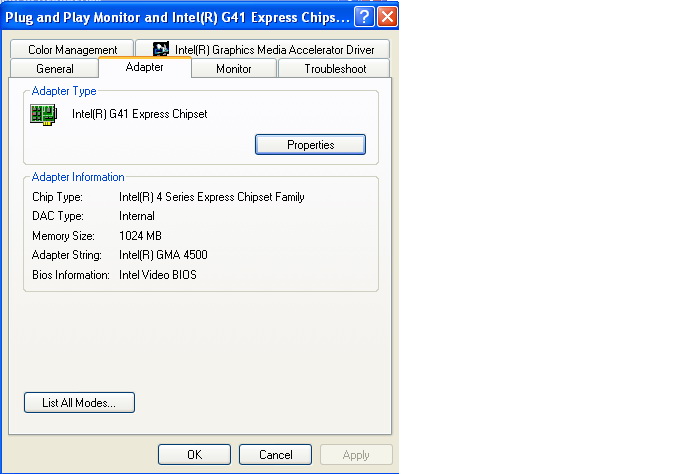Click the question mark help button
This screenshot has height=474, width=683.
(x=365, y=16)
